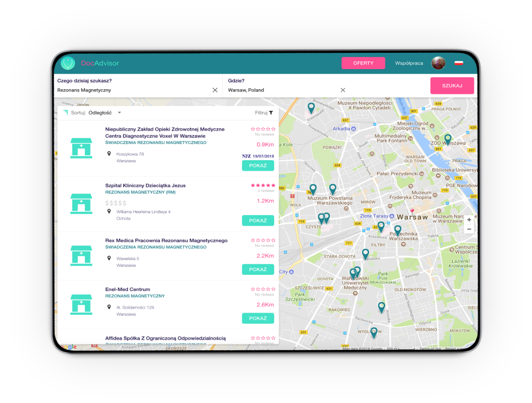Click the five-star rating for Szpital Kliniczny
This screenshot has width=532, height=403.
(x=263, y=186)
